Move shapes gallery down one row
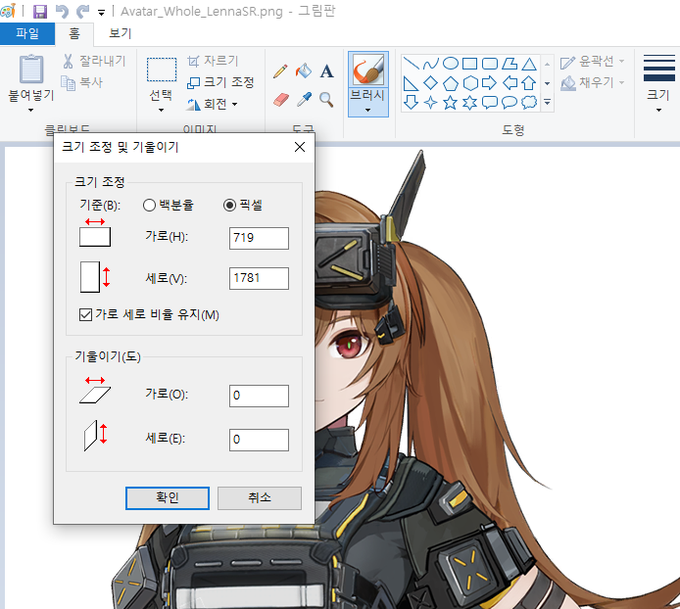680x609 pixels. (547, 83)
